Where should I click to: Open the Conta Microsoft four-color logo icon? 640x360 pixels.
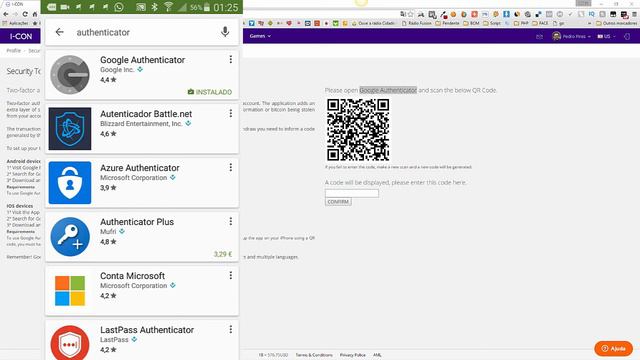point(70,291)
